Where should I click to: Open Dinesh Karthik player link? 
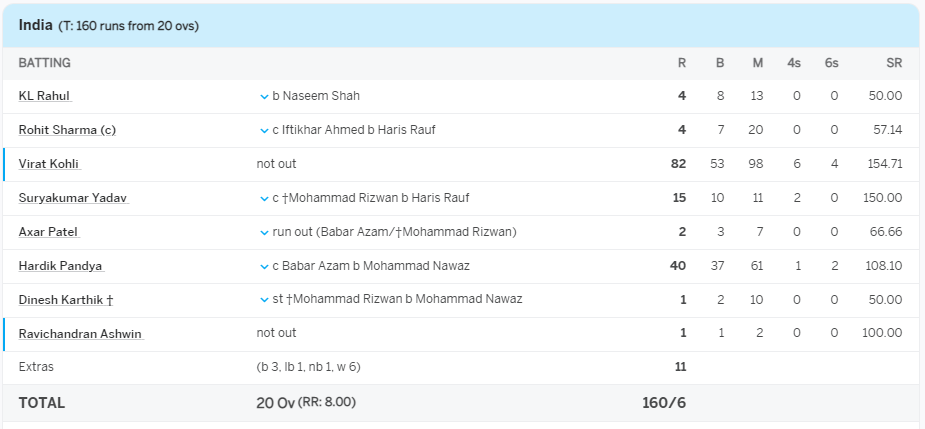click(x=66, y=300)
